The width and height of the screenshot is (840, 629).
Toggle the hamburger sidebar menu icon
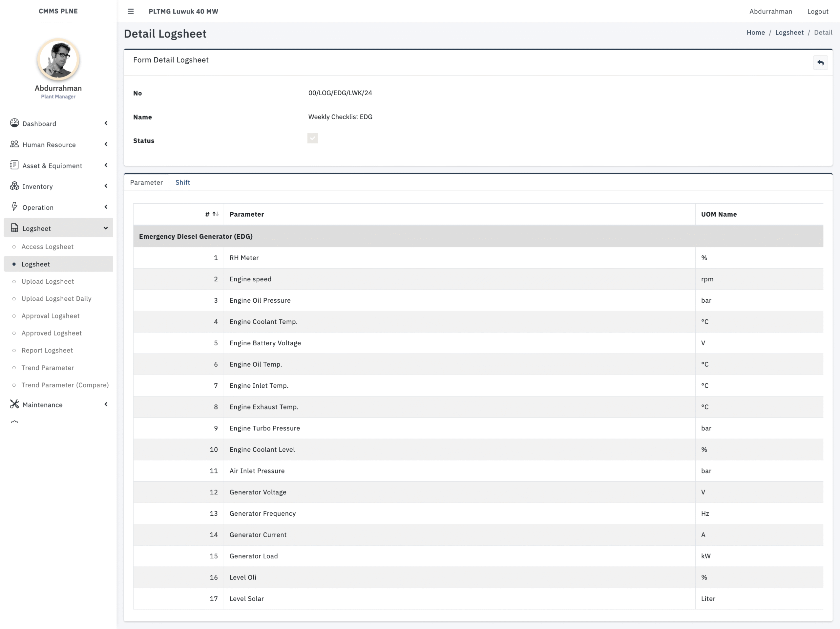pyautogui.click(x=131, y=11)
